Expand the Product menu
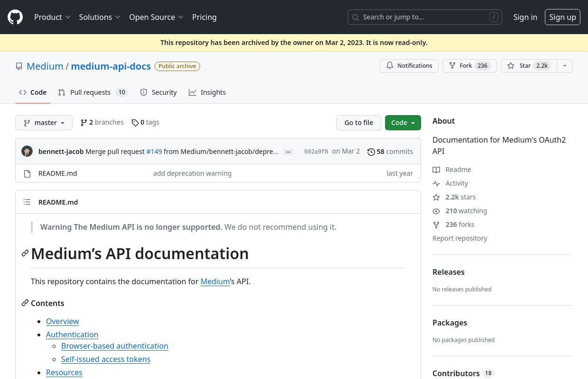Viewport: 588px width, 379px height. click(52, 17)
